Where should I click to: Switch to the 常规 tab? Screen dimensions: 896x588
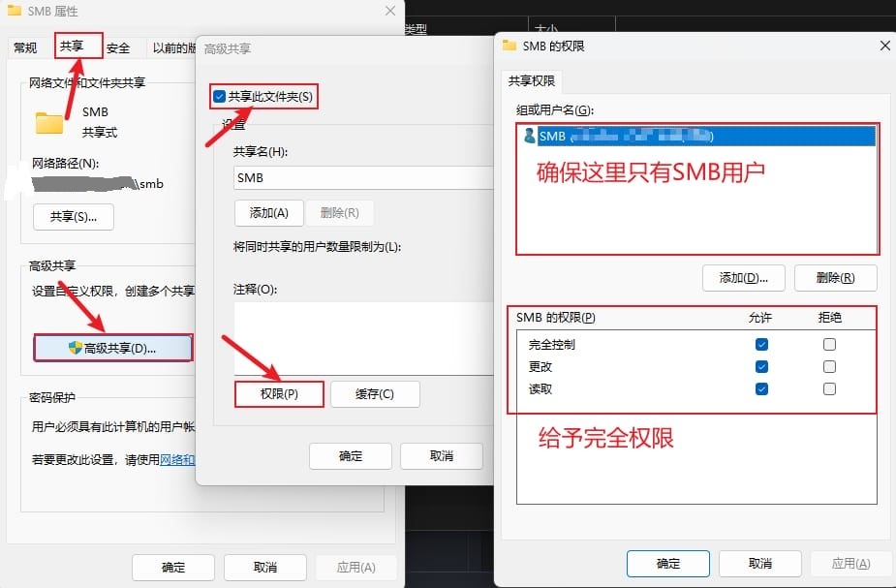point(26,48)
